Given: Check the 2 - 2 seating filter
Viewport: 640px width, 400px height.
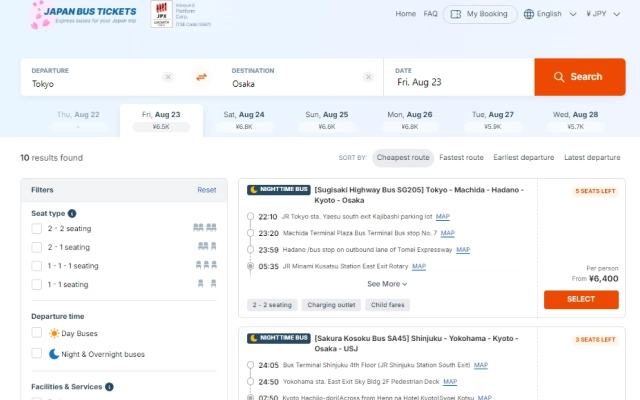Looking at the screenshot, I should click(x=37, y=229).
